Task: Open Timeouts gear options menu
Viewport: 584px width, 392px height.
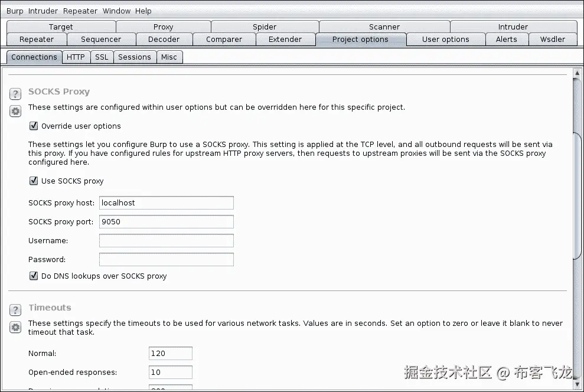Action: coord(15,327)
